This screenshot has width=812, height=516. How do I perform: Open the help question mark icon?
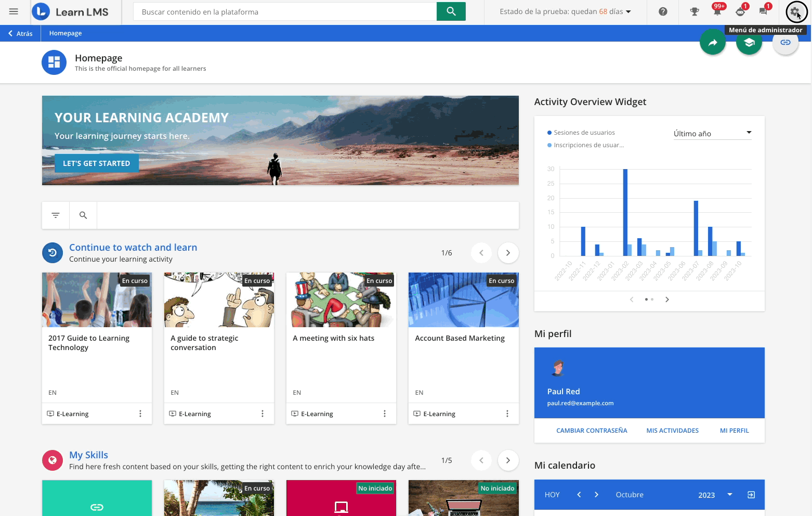663,11
